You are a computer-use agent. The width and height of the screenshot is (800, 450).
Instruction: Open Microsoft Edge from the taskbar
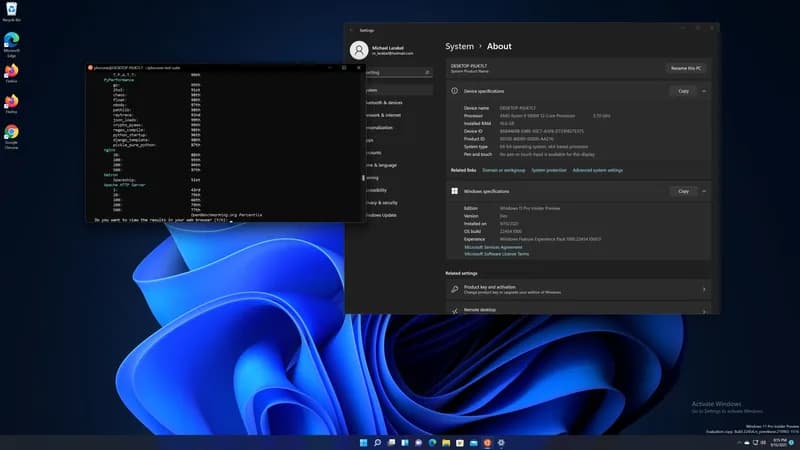point(432,443)
